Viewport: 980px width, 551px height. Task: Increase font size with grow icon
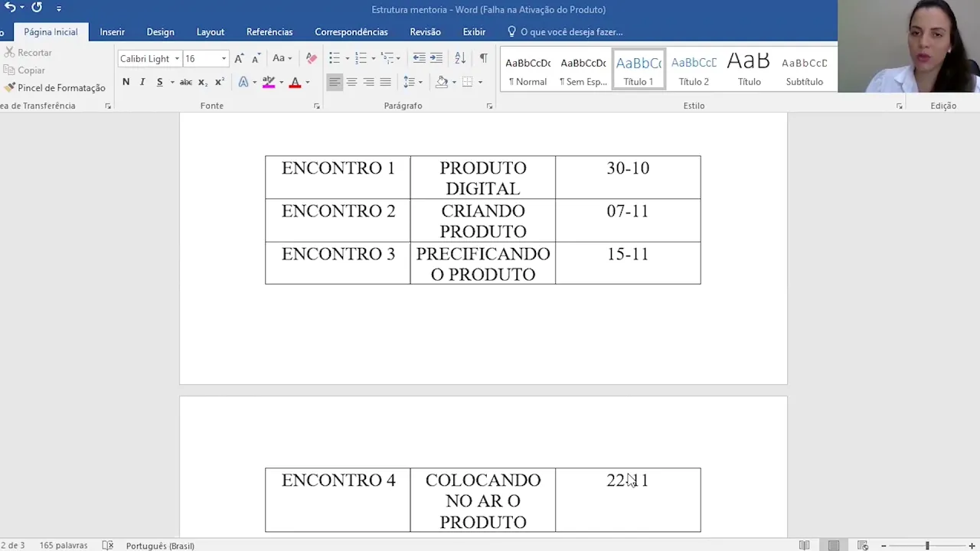click(239, 59)
